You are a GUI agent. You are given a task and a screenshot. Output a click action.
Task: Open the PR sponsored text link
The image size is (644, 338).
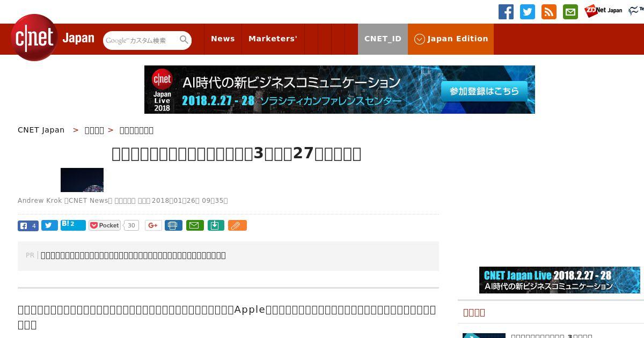(x=133, y=255)
